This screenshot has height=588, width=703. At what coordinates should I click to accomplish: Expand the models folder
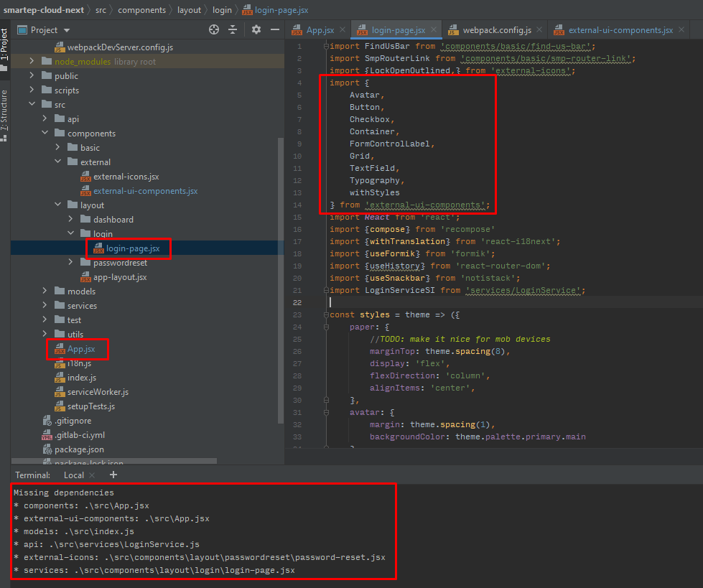[x=45, y=291]
